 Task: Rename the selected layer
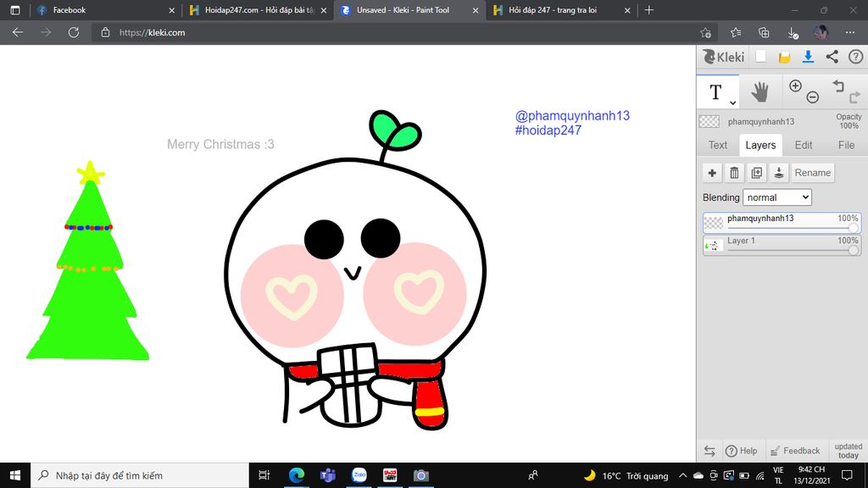point(813,173)
